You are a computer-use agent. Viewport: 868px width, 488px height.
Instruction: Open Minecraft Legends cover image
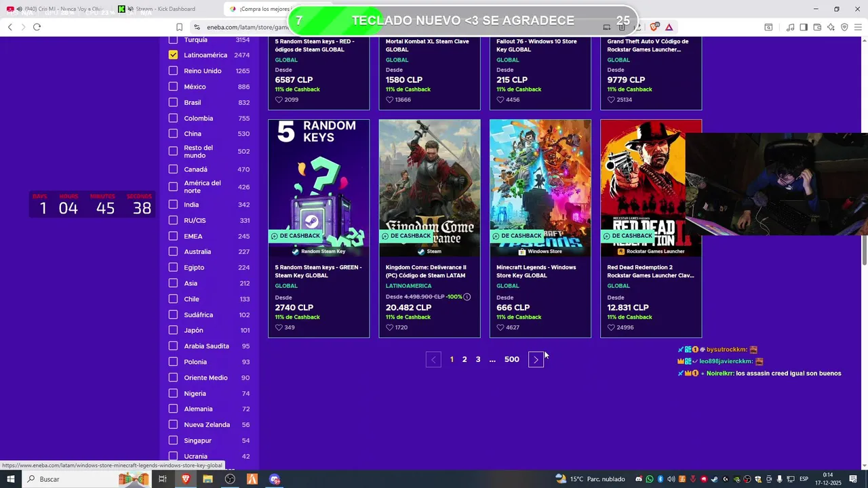coord(540,188)
